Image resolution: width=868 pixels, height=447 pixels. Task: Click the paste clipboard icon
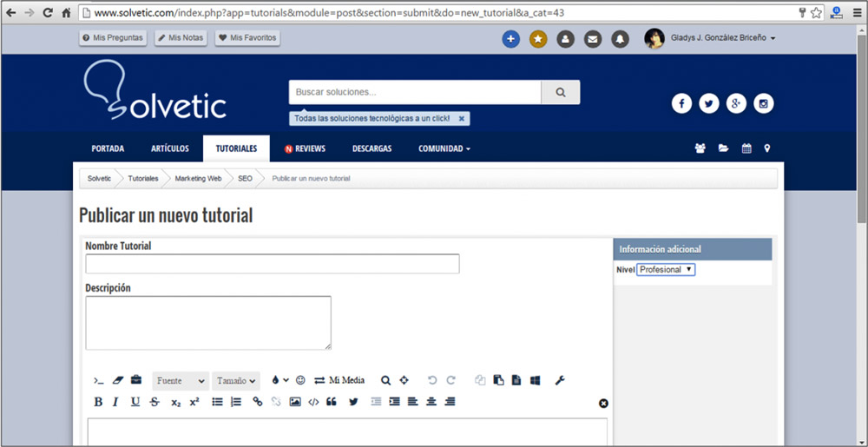(x=499, y=380)
